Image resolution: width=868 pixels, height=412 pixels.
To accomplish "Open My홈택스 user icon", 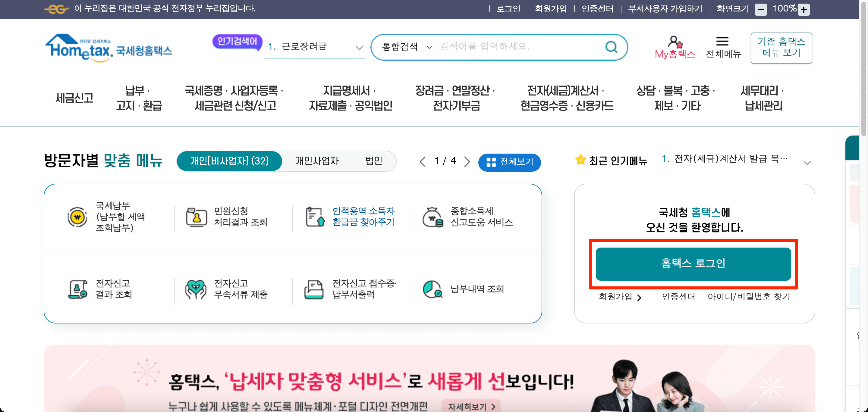I will tap(675, 42).
